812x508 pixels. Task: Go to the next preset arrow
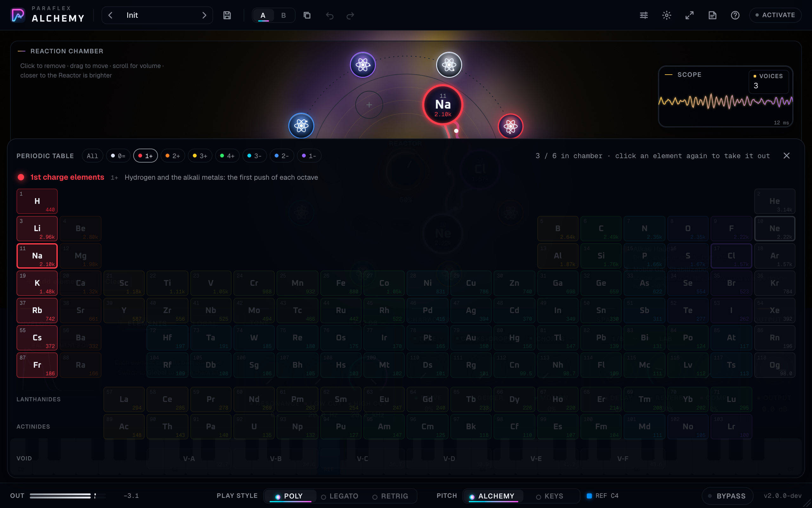point(204,15)
